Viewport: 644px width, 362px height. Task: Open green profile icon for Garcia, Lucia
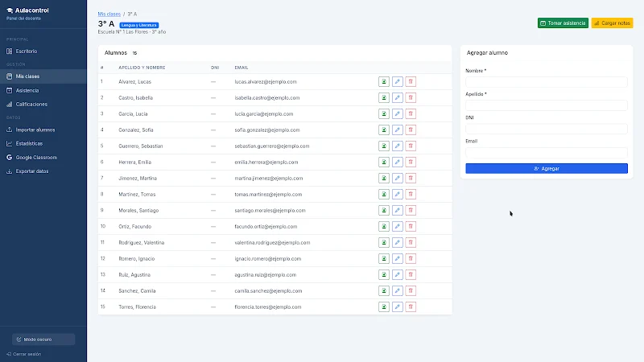(x=384, y=113)
